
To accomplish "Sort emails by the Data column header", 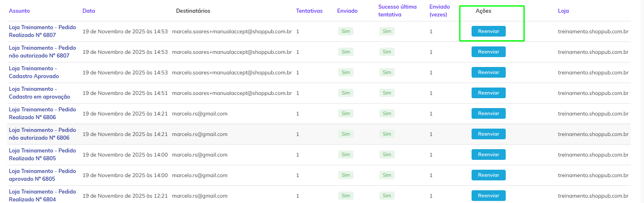I will click(x=88, y=11).
